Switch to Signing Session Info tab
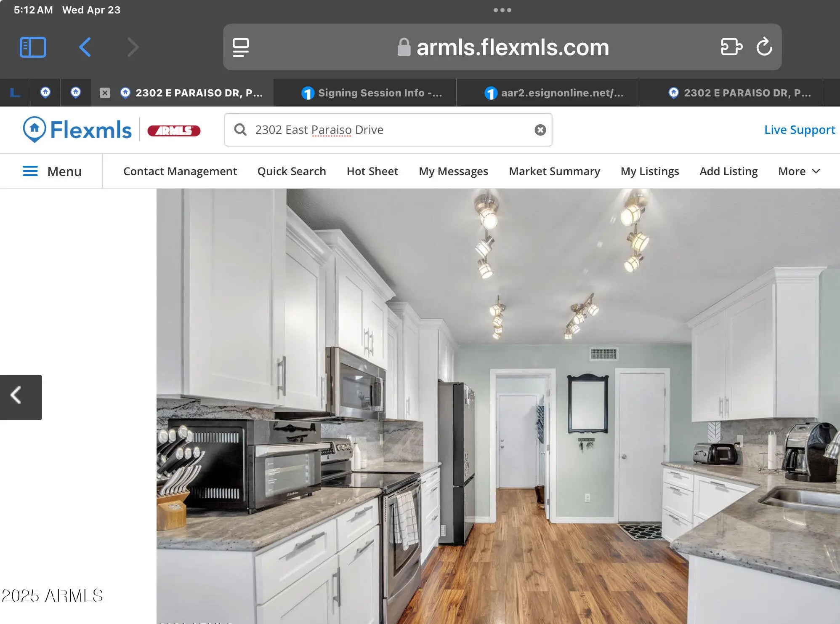Image resolution: width=840 pixels, height=624 pixels. pos(372,93)
